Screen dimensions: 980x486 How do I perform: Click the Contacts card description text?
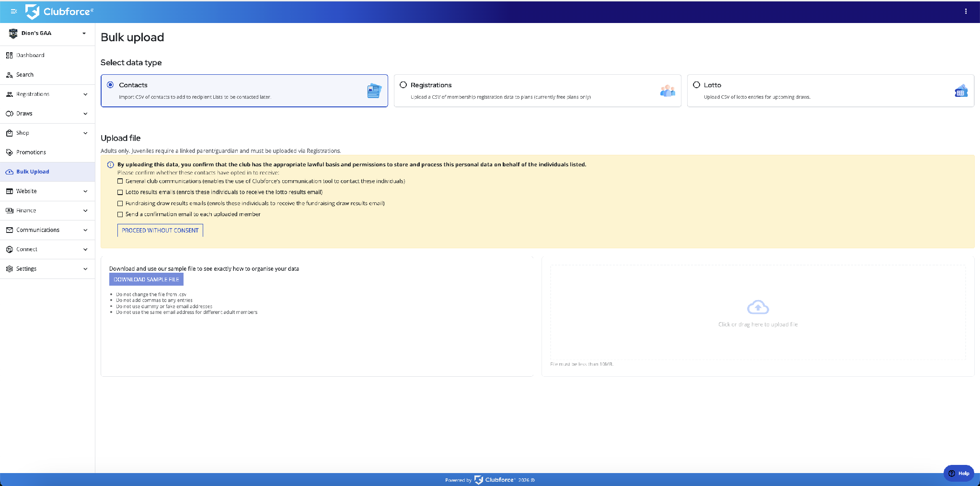(x=195, y=97)
